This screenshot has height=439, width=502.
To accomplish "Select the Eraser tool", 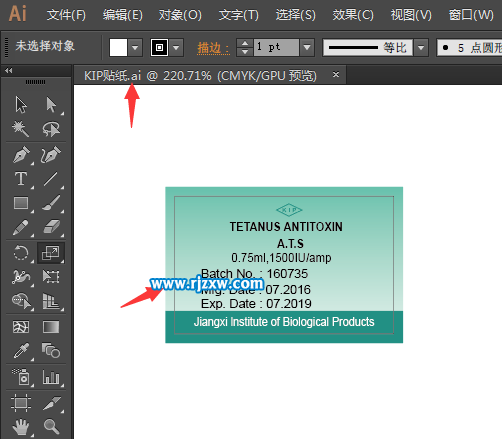I will [51, 227].
